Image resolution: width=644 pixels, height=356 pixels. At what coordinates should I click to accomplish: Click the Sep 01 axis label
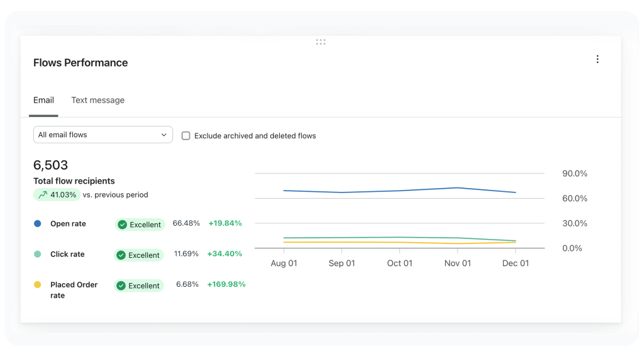[341, 263]
